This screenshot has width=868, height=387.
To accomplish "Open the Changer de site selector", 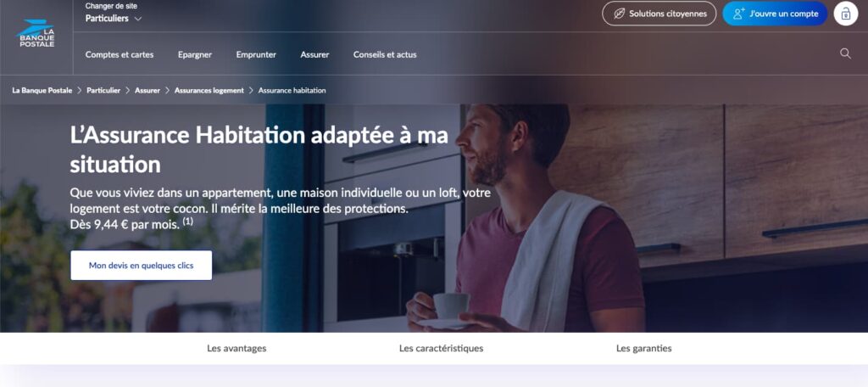I will tap(114, 13).
